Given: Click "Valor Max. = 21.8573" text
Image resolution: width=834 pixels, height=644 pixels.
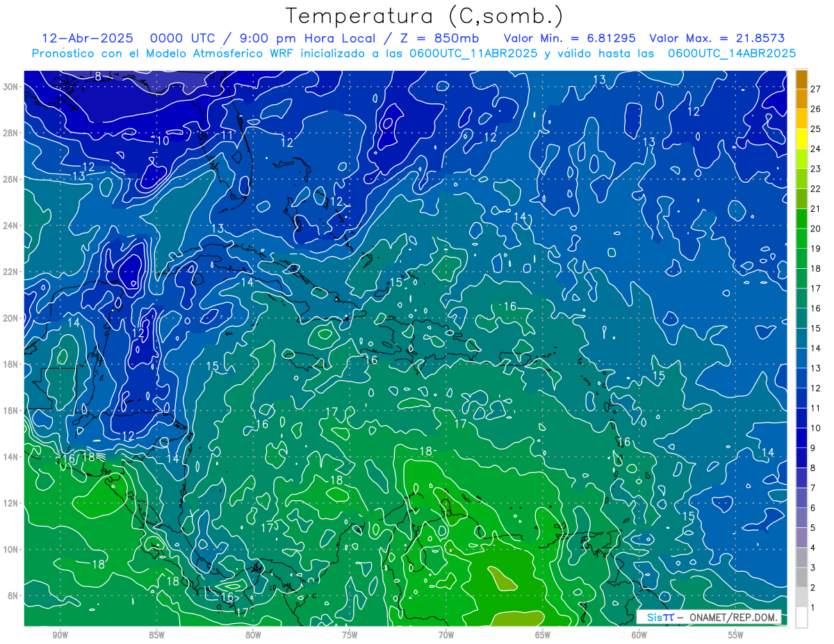Looking at the screenshot, I should click(x=716, y=38).
